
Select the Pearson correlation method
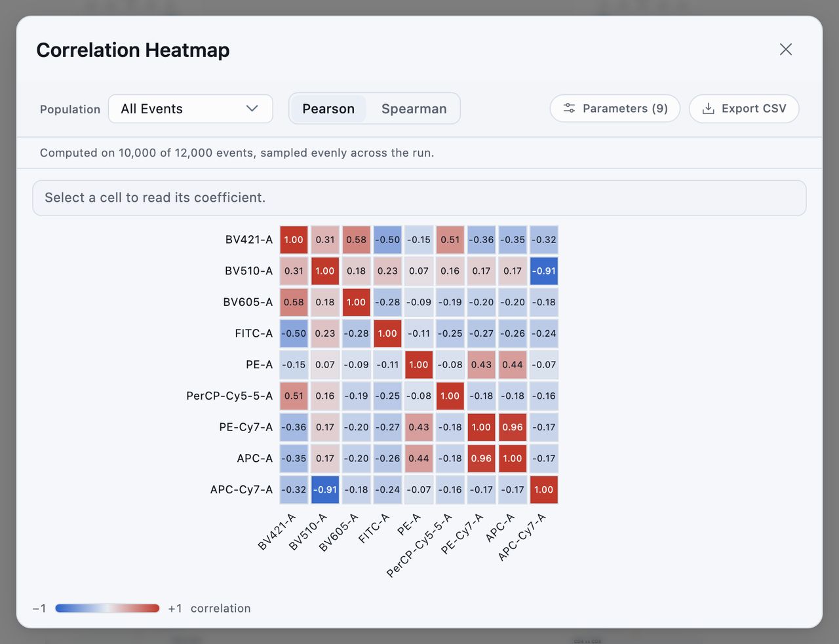pyautogui.click(x=328, y=109)
